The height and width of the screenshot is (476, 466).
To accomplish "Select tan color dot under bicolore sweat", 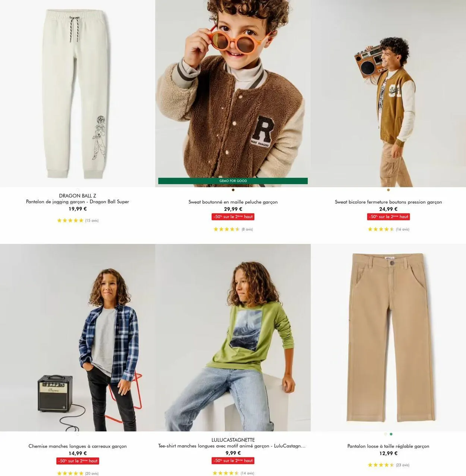I will coord(388,190).
